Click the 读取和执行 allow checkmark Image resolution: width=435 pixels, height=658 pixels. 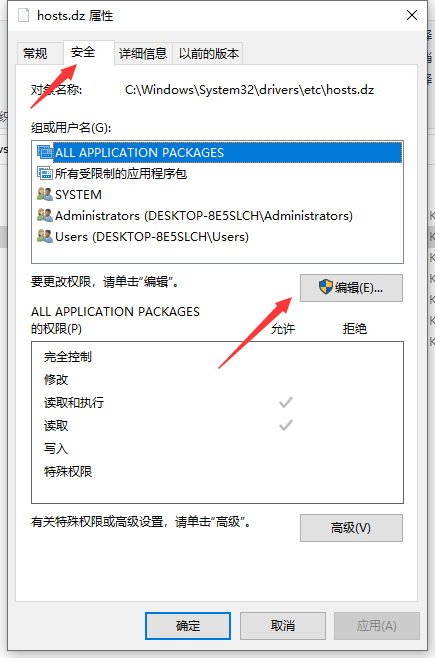[286, 402]
